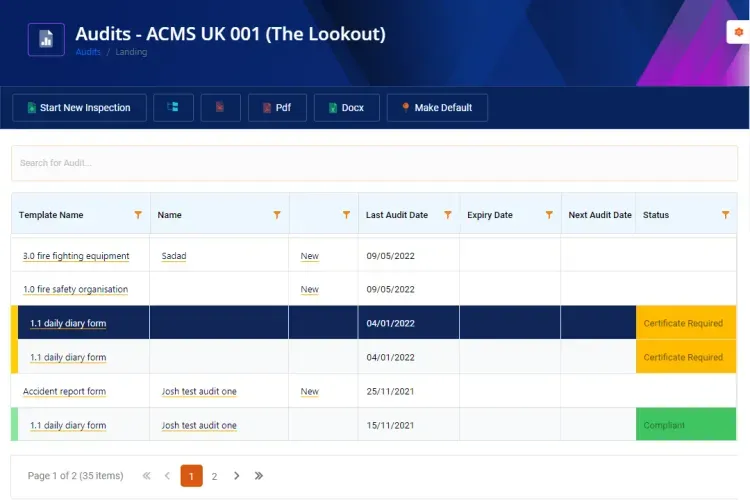Click the red document icon button
The width and height of the screenshot is (750, 500).
coord(220,107)
